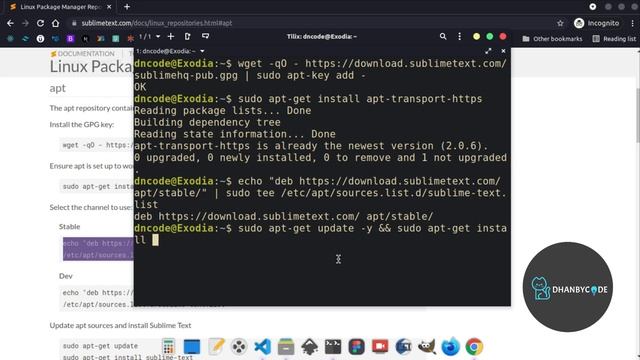The width and height of the screenshot is (640, 360).
Task: Open the red screen recorder icon in dock
Action: (380, 347)
